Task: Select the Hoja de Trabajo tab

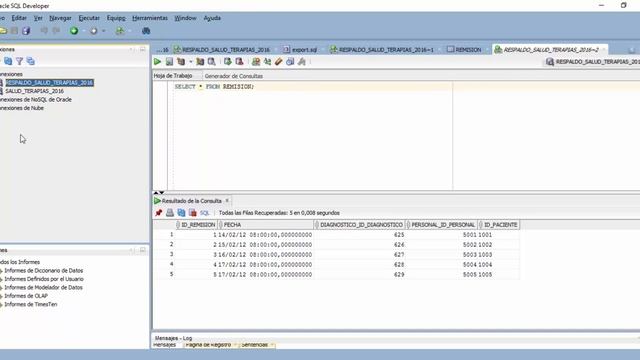Action: (173, 76)
